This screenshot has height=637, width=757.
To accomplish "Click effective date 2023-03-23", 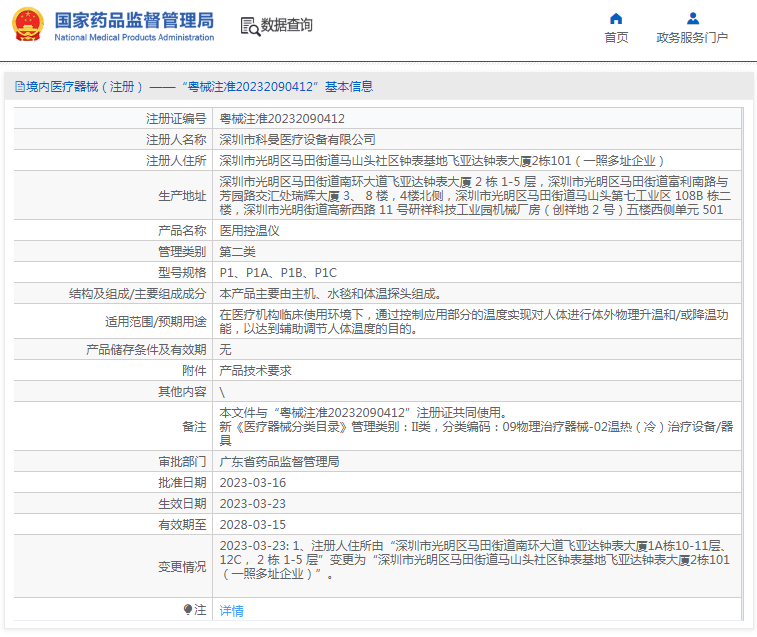I will tap(253, 504).
